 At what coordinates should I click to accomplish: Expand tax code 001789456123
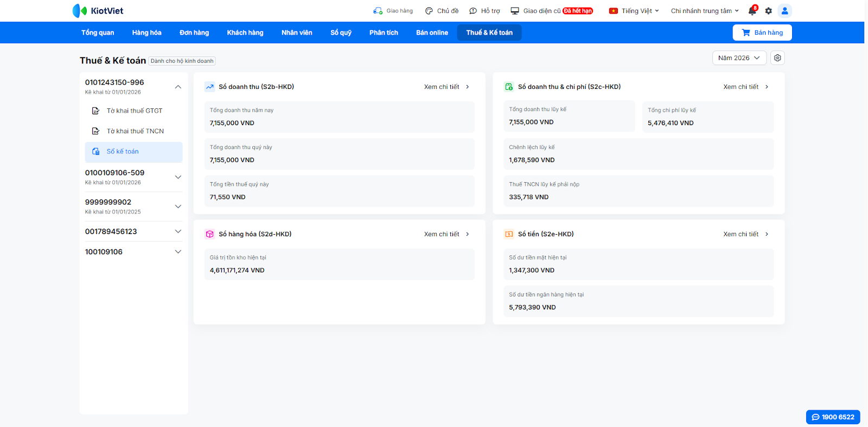[178, 231]
